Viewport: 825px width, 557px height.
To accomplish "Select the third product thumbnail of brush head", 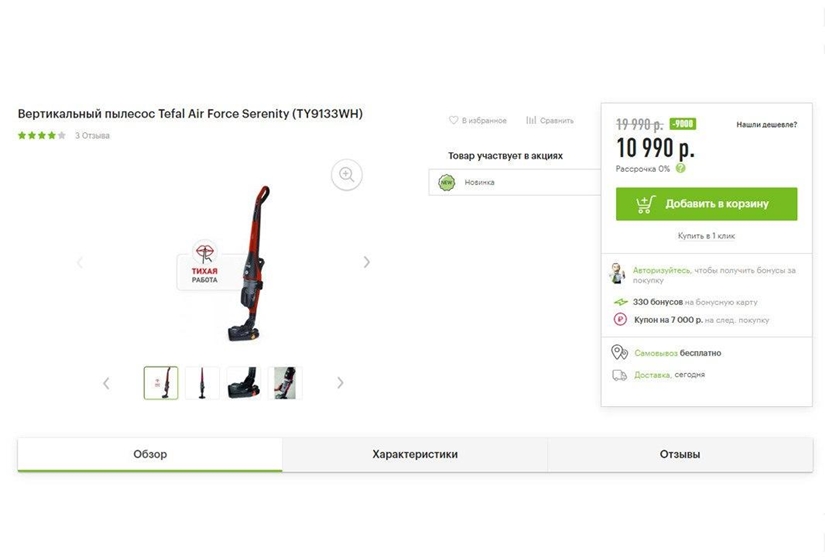I will pos(244,383).
